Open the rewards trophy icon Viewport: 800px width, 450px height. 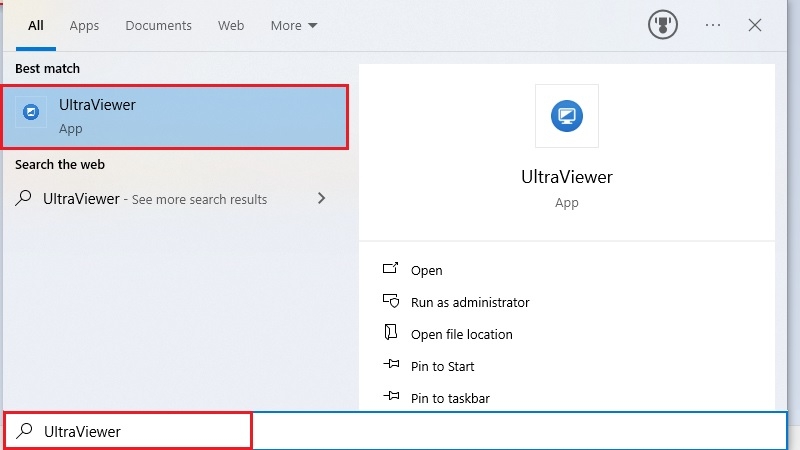click(x=663, y=24)
